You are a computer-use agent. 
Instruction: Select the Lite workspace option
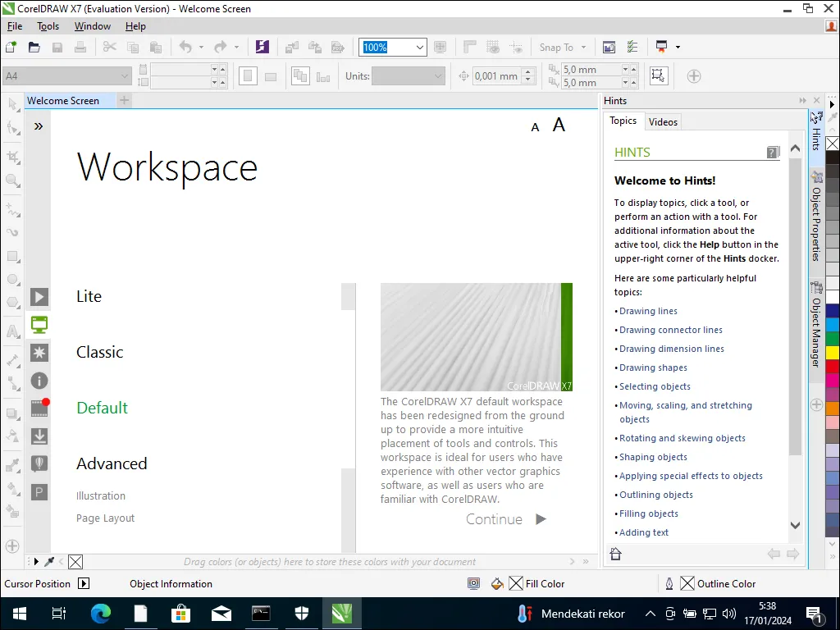[89, 297]
